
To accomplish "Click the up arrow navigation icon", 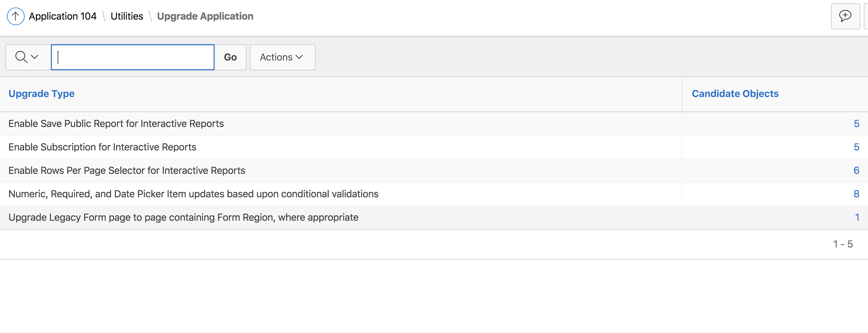I will pos(16,16).
